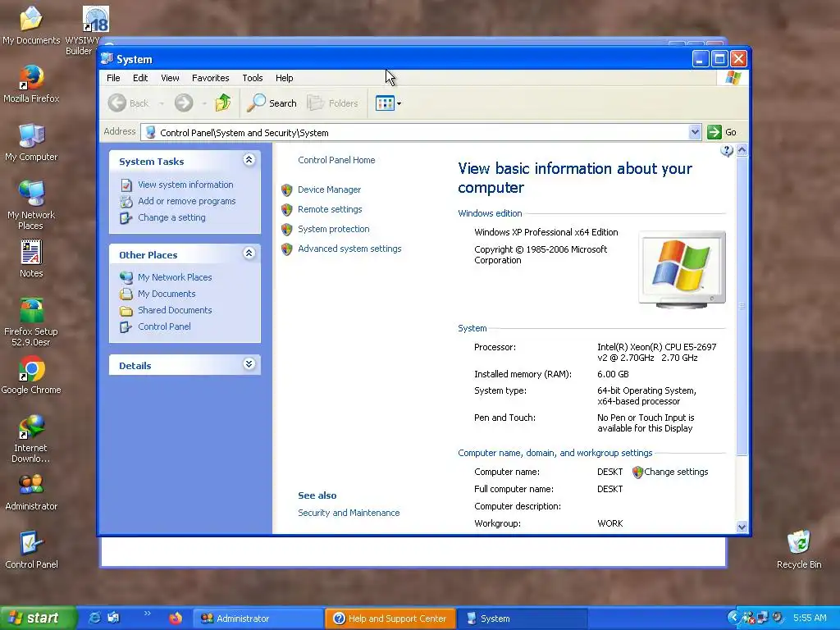The width and height of the screenshot is (840, 630).
Task: Open the Favorites menu
Action: tap(211, 78)
